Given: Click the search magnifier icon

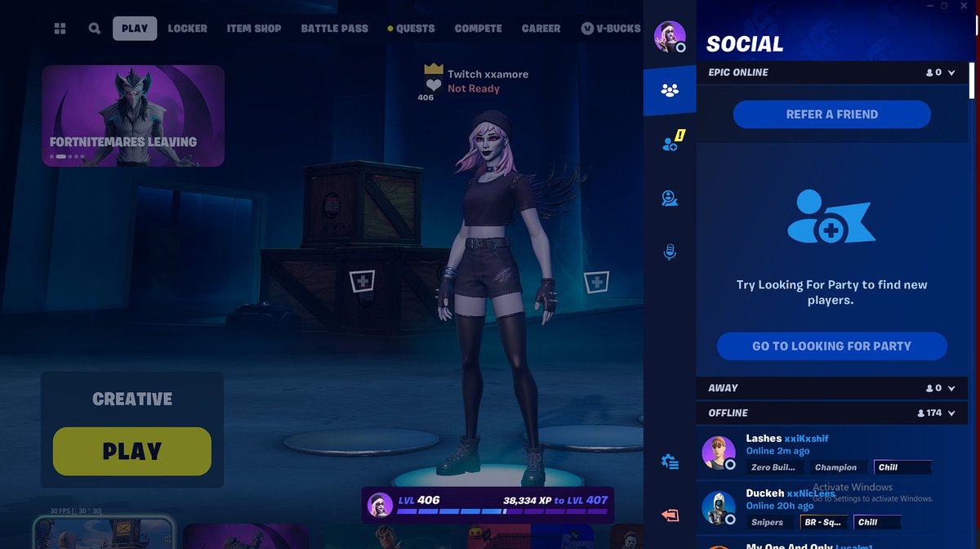Looking at the screenshot, I should [x=95, y=29].
